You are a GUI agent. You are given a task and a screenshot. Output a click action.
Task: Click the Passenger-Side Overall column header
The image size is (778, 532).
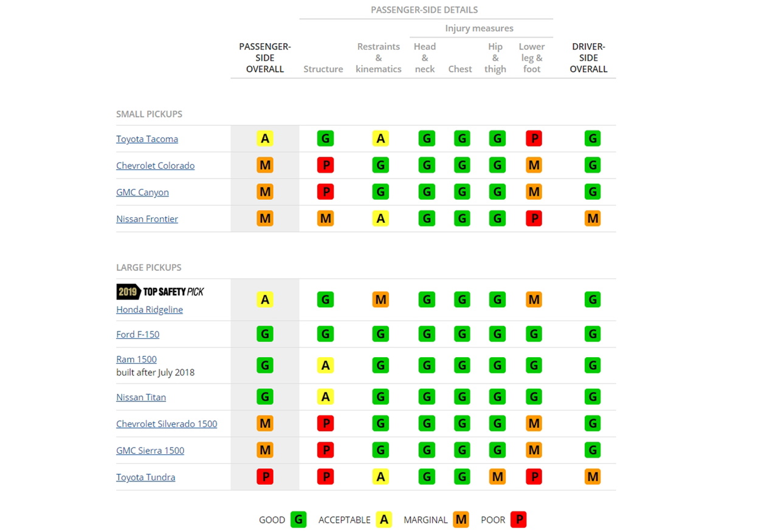265,58
